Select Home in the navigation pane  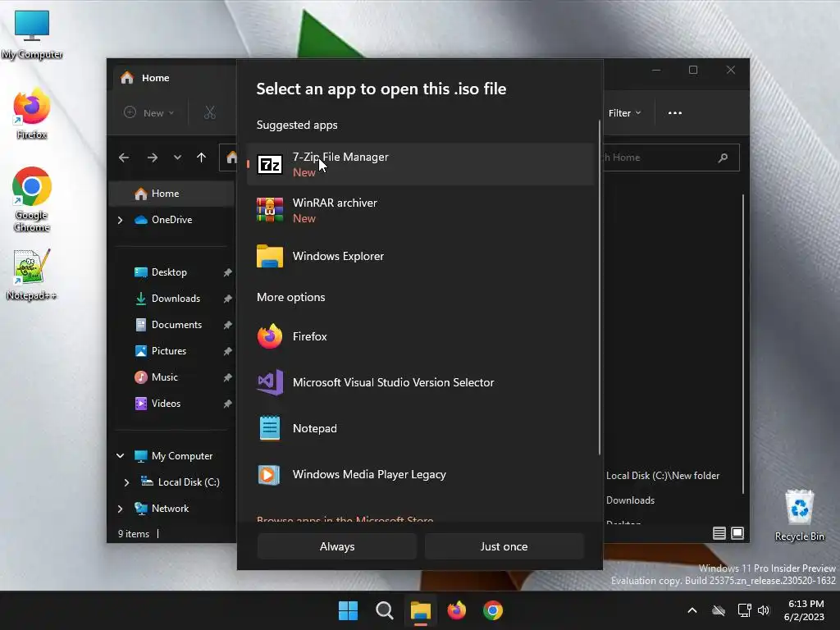pos(171,194)
